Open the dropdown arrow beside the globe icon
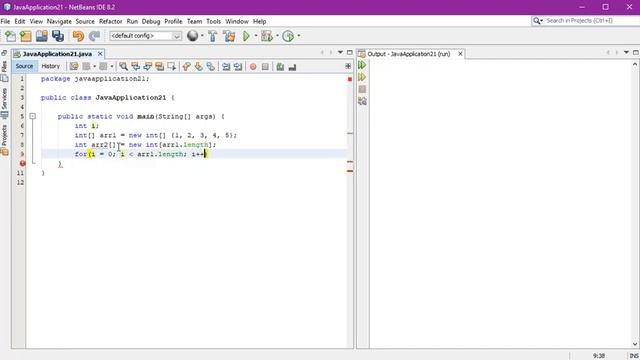Screen dimensions: 640x360 (202, 36)
